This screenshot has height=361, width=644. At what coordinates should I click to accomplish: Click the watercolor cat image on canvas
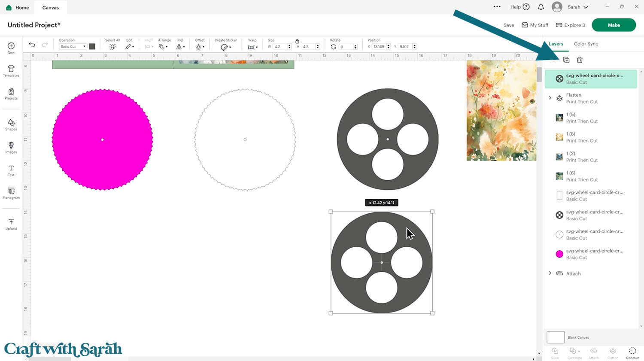tap(501, 111)
